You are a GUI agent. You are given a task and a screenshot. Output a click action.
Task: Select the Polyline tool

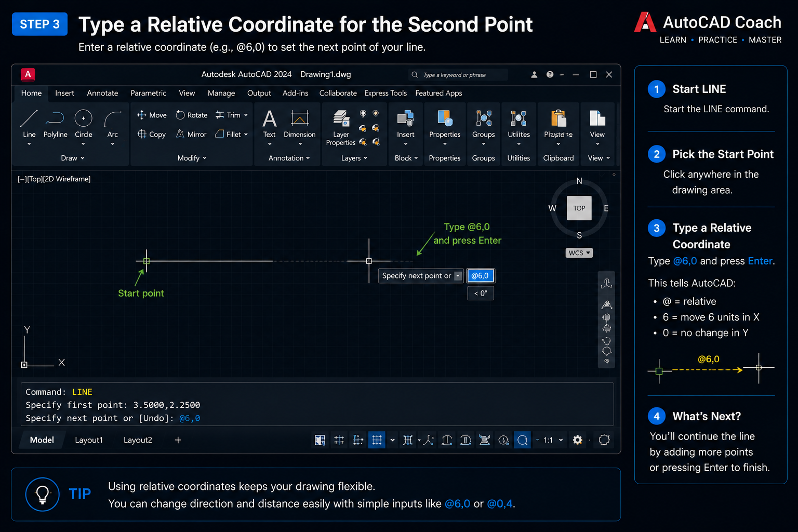55,124
